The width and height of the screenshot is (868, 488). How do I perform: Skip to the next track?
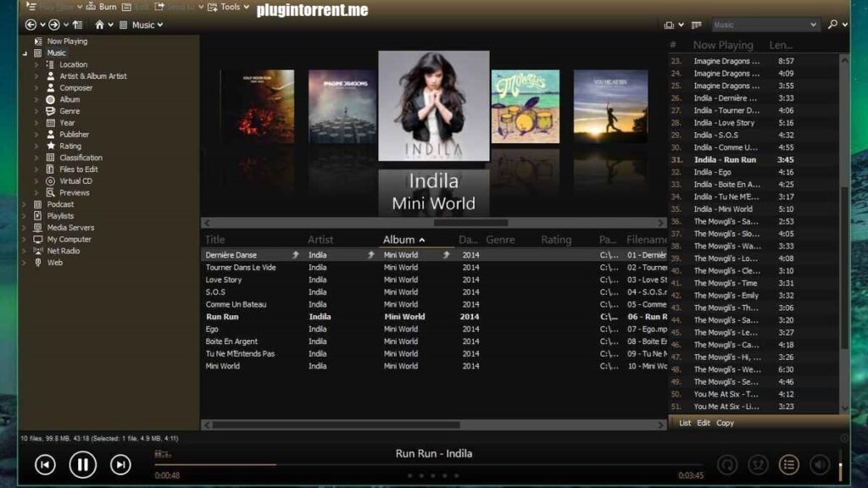point(120,465)
